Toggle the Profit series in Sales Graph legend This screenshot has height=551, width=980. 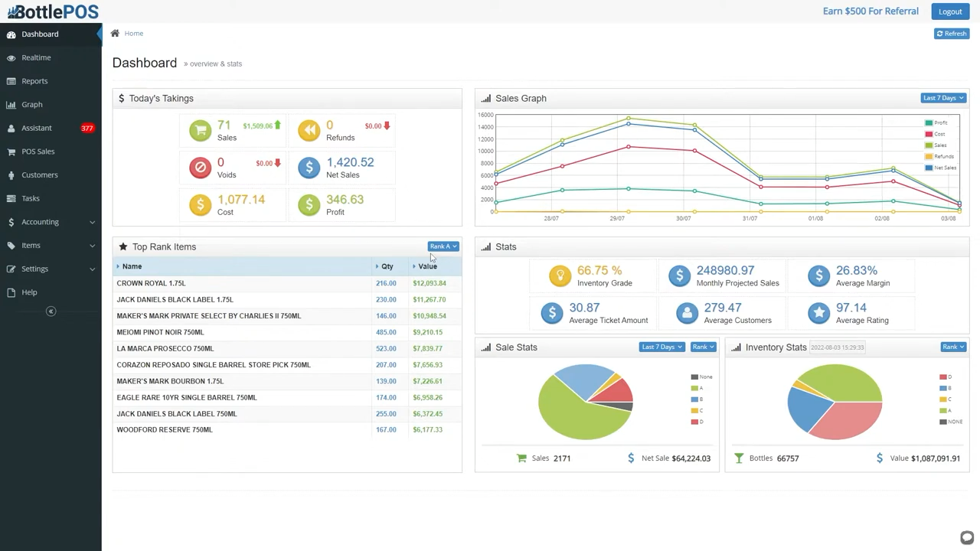[936, 123]
